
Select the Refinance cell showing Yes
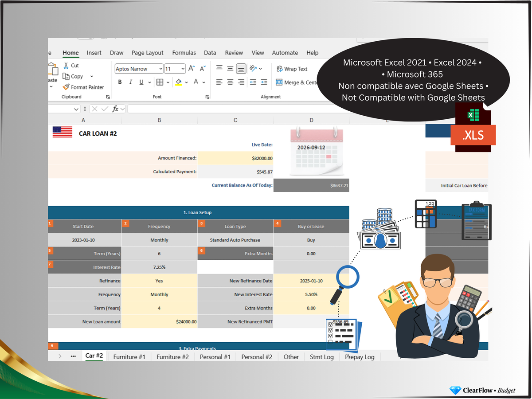tap(159, 281)
